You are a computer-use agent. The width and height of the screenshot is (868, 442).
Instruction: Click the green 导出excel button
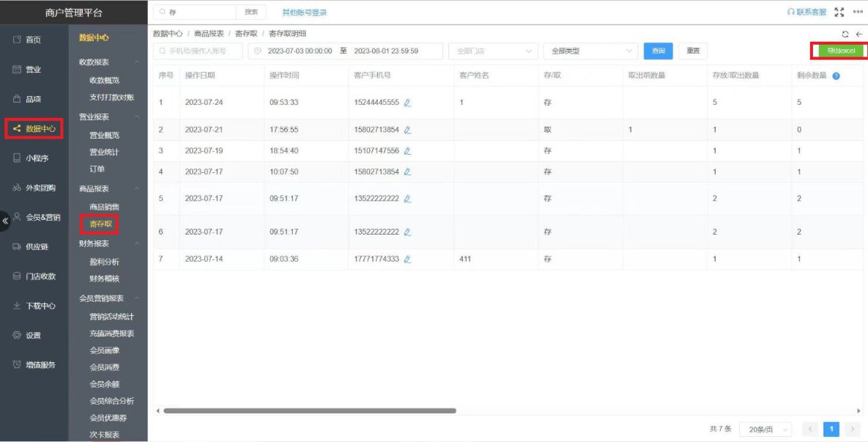tap(840, 51)
